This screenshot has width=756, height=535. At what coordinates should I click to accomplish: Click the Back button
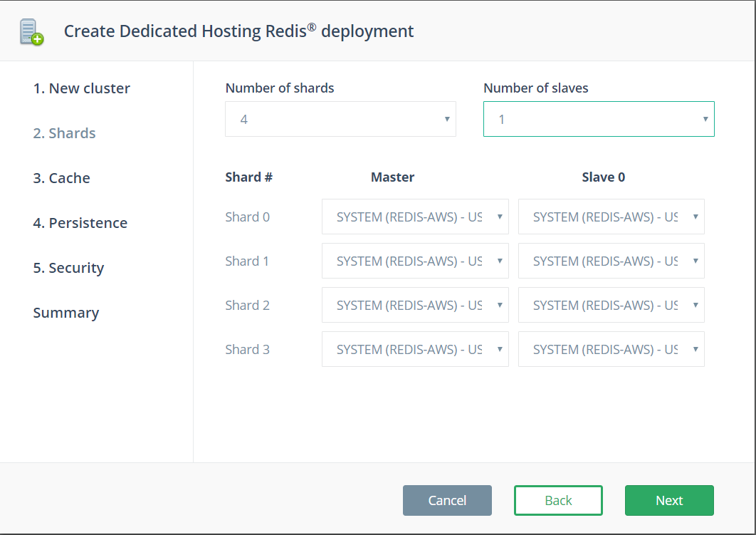(558, 500)
